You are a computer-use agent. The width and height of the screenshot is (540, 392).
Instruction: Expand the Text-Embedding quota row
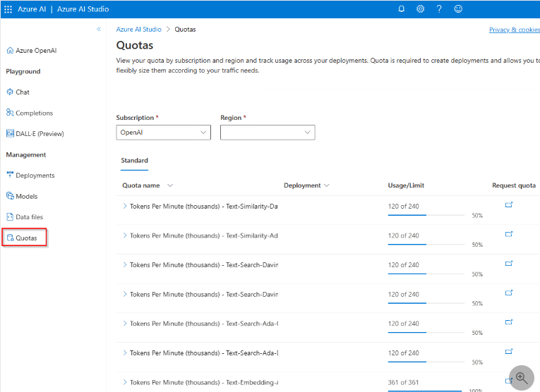pyautogui.click(x=125, y=382)
